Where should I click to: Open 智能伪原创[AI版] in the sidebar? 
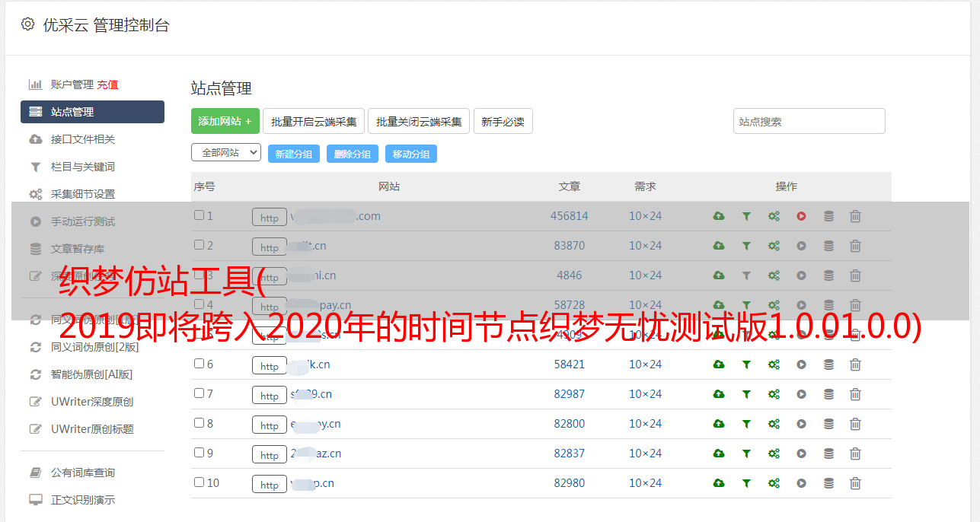pos(92,374)
